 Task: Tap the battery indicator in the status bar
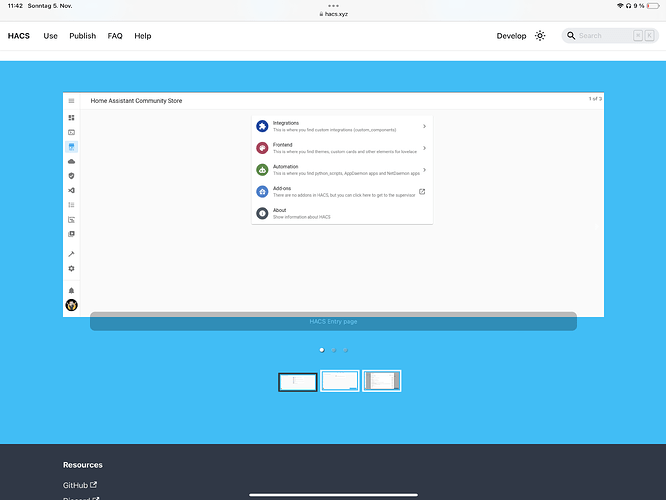click(653, 6)
